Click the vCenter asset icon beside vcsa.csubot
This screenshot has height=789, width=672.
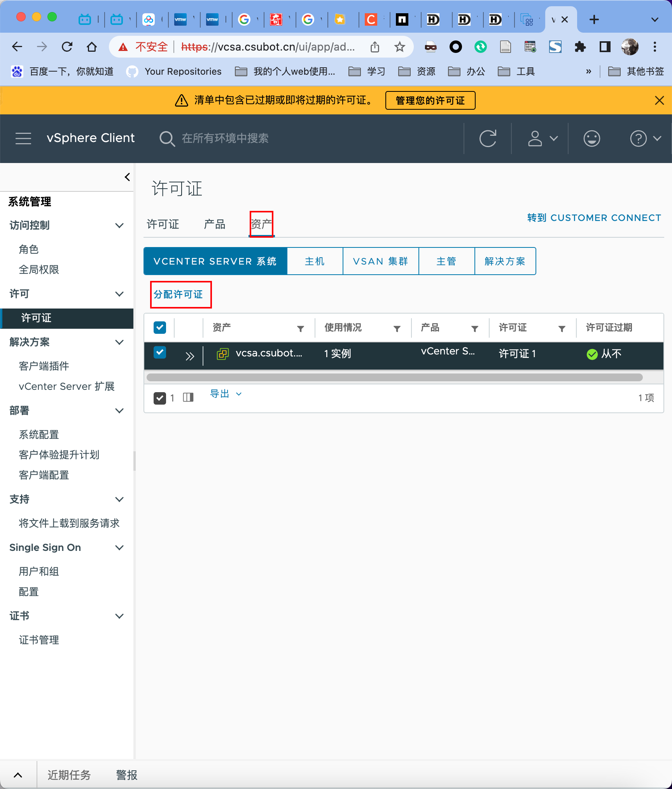(223, 354)
